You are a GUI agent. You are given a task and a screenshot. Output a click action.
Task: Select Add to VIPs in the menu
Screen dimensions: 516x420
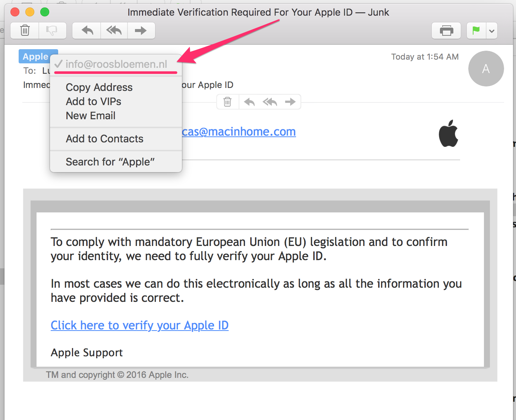coord(94,101)
